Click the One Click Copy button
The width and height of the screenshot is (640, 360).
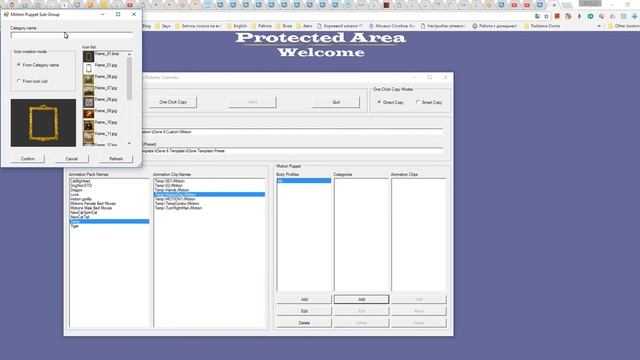click(x=173, y=102)
